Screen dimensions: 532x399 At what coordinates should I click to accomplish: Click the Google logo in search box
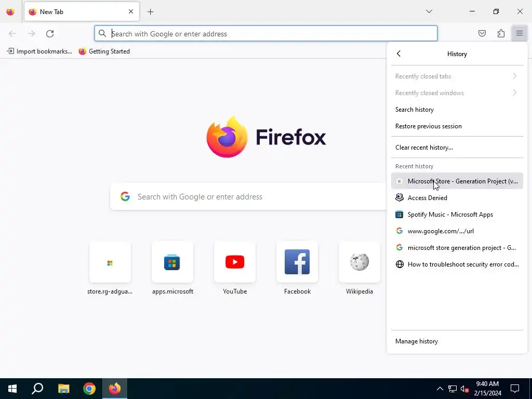125,196
